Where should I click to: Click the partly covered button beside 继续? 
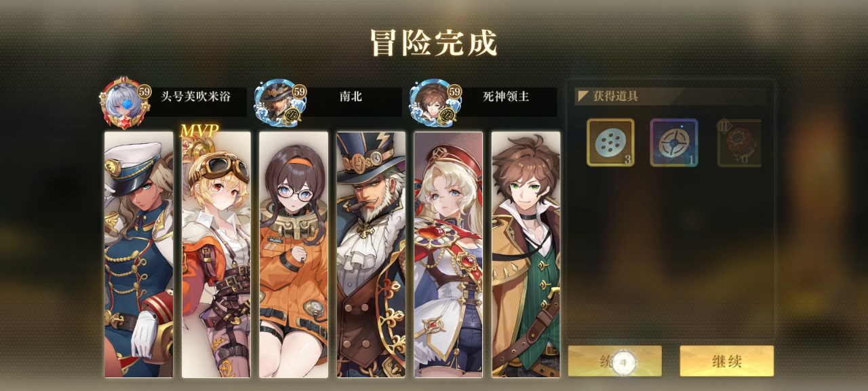tap(614, 361)
